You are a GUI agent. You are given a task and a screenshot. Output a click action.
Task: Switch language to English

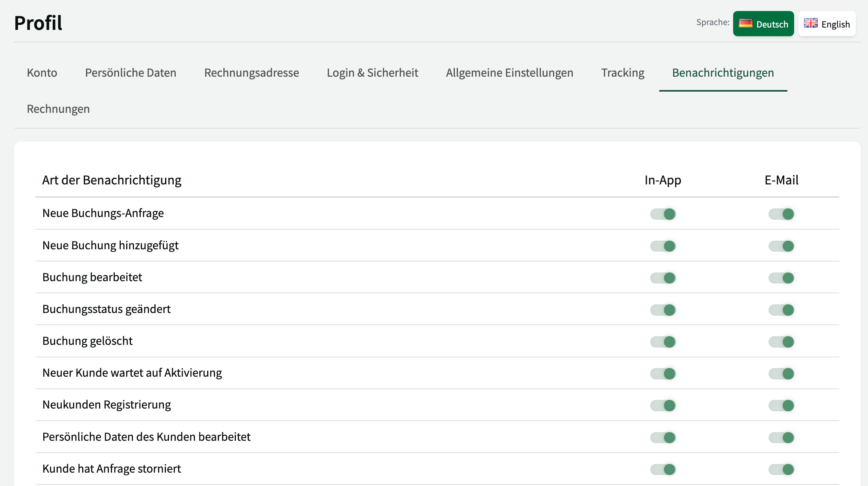[827, 24]
